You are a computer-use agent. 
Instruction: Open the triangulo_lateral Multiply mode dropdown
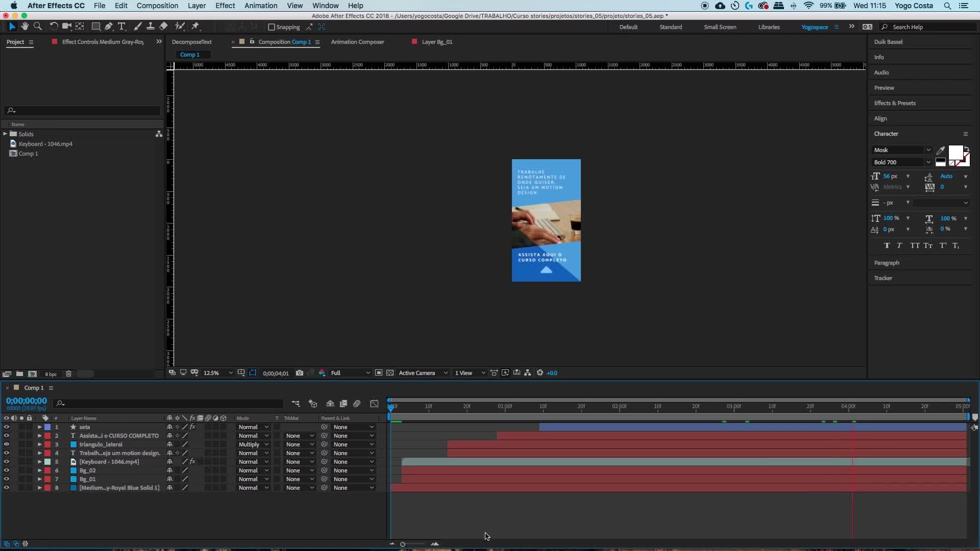[x=253, y=444]
